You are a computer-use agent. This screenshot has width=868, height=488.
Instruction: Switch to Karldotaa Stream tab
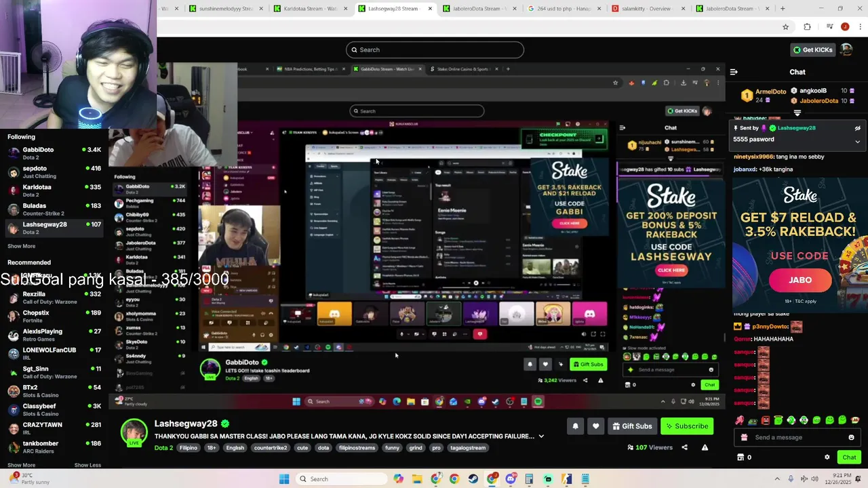[311, 9]
